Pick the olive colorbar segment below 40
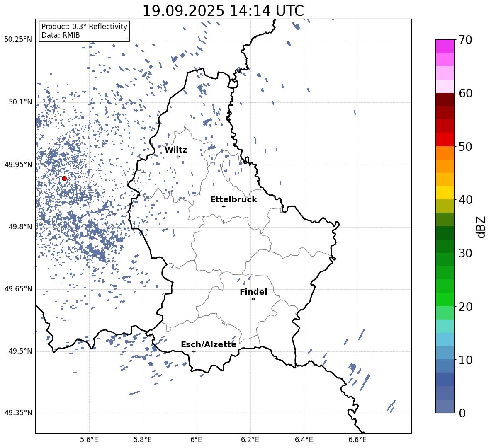Viewport: 491px width, 448px height. [x=445, y=206]
